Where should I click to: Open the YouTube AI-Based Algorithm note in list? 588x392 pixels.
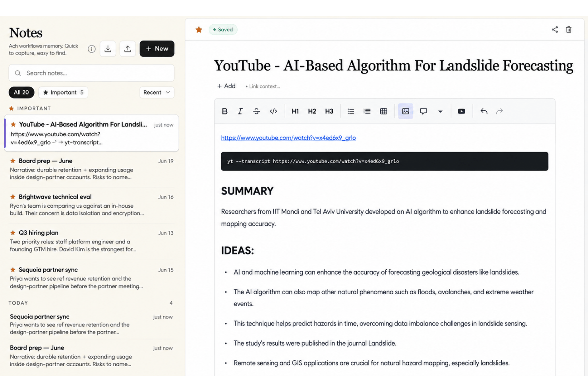[91, 133]
